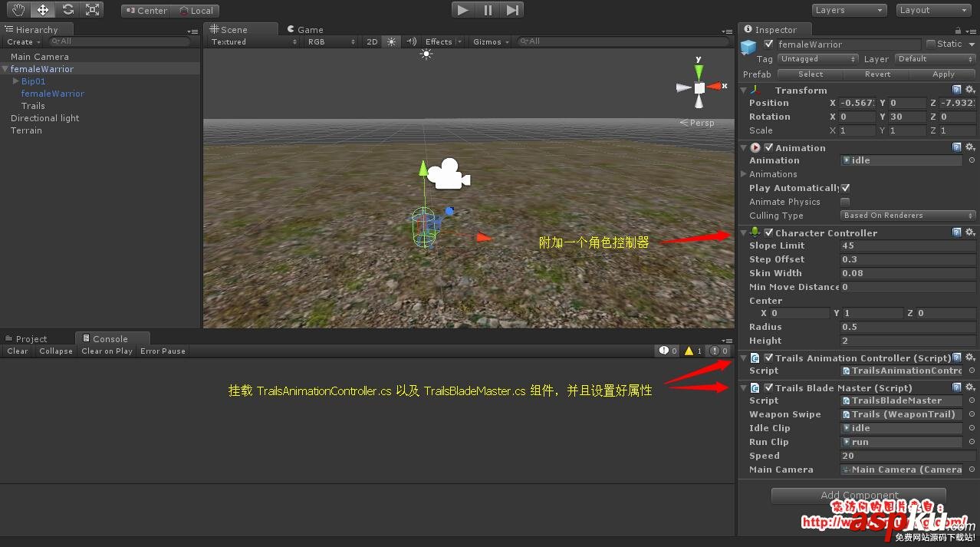
Task: Open the Layers dropdown
Action: coord(849,10)
